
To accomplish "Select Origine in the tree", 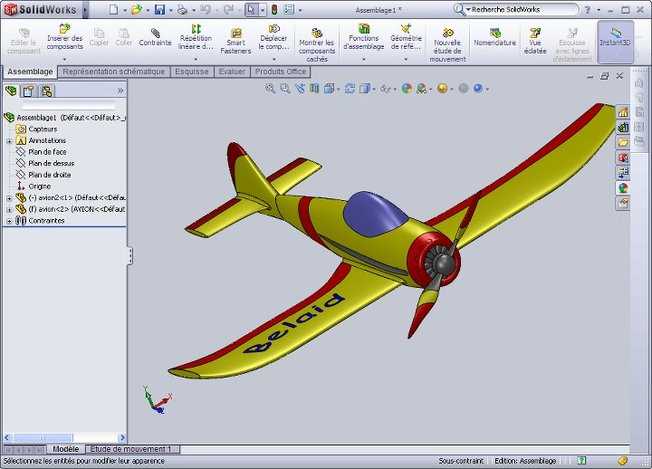I will (34, 186).
